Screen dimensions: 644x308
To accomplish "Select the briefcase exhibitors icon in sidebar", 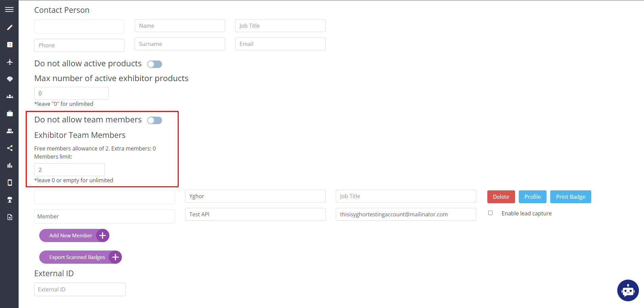I will (9, 113).
